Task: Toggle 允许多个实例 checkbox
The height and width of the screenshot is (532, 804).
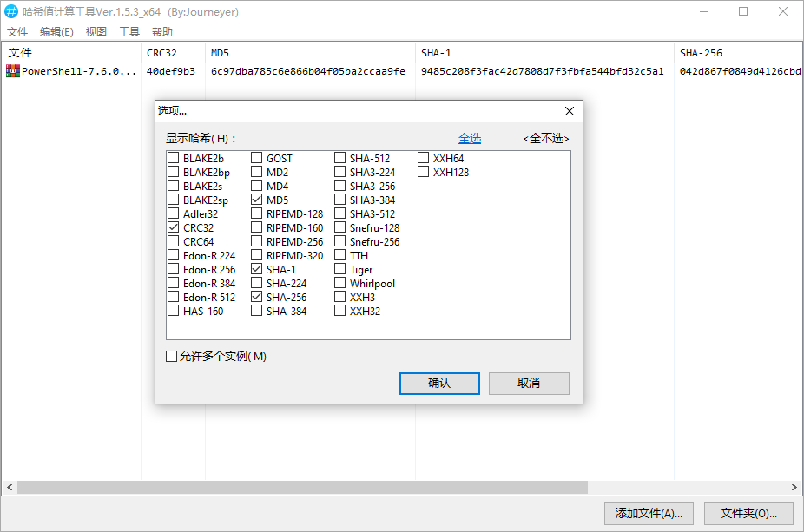Action: (x=172, y=356)
